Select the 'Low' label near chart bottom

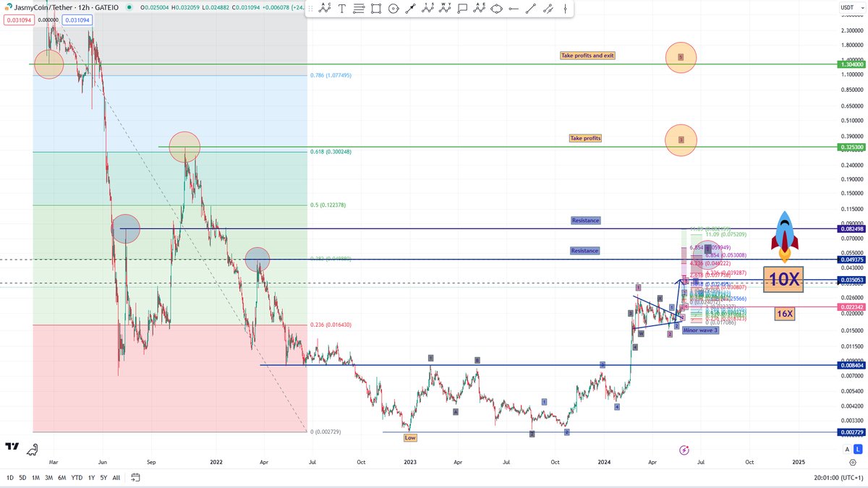[410, 437]
